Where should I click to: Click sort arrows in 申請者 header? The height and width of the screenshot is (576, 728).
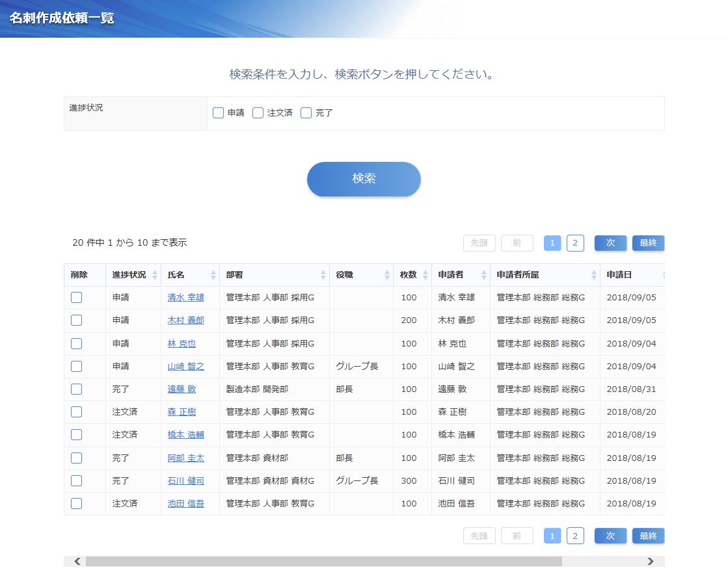[484, 275]
